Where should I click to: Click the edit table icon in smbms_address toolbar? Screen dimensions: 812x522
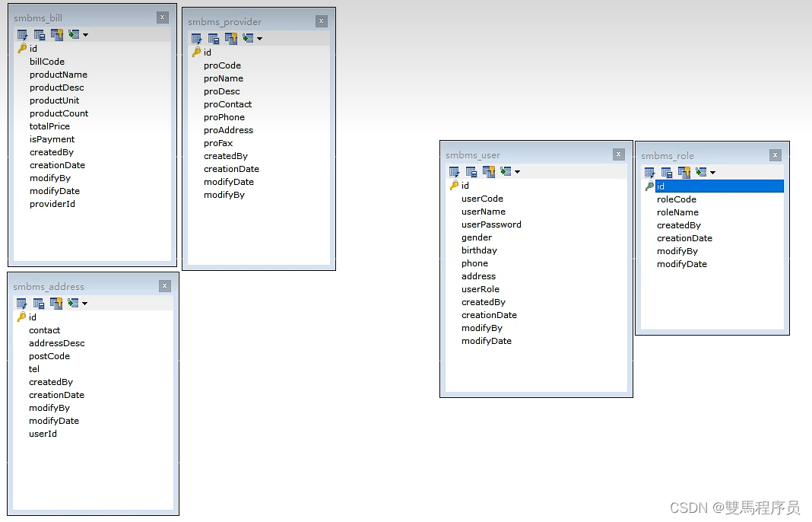point(21,303)
